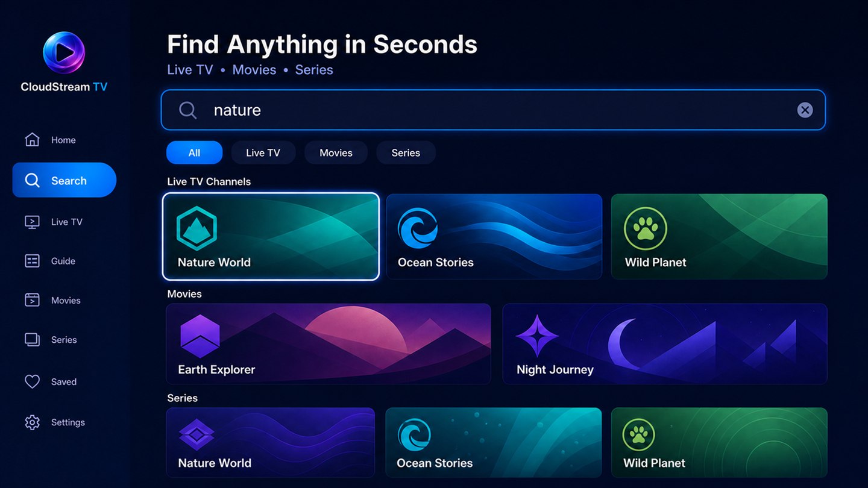Open Series in the sidebar

tap(64, 340)
